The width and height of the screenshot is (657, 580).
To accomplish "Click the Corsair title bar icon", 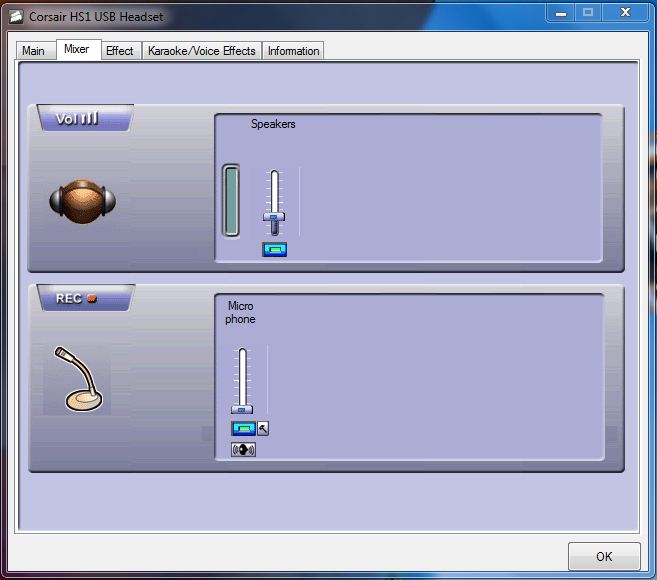I will [x=16, y=17].
